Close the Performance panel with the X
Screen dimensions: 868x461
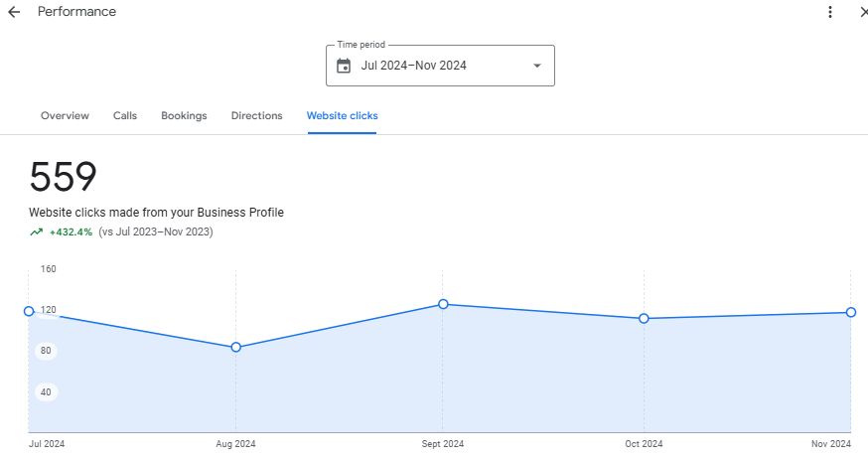864,12
